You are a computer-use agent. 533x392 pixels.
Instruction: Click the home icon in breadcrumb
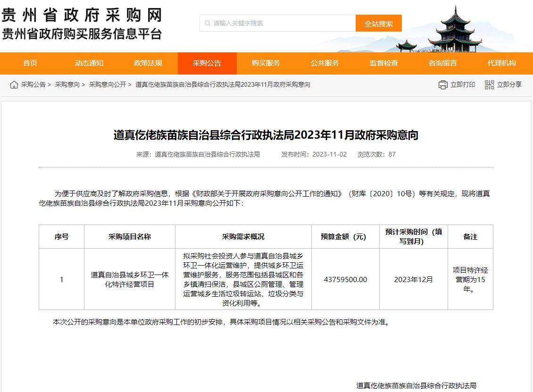[x=14, y=85]
